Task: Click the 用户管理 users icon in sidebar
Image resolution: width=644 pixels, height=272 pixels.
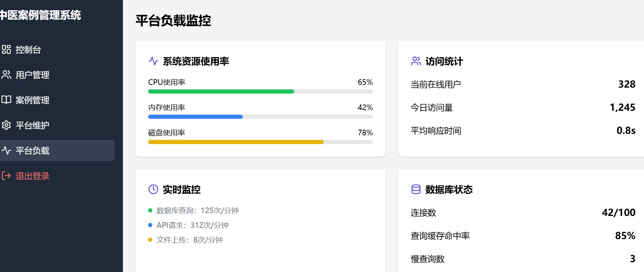Action: point(6,75)
